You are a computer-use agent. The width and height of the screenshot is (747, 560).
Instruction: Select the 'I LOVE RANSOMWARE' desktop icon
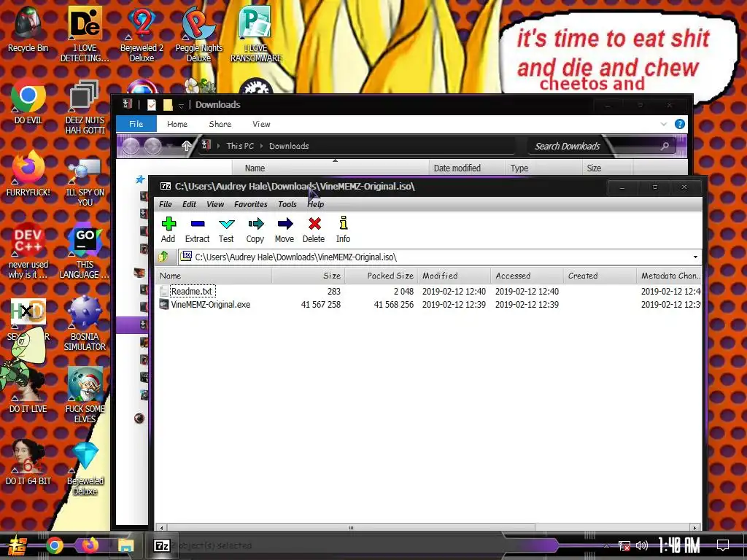click(256, 34)
